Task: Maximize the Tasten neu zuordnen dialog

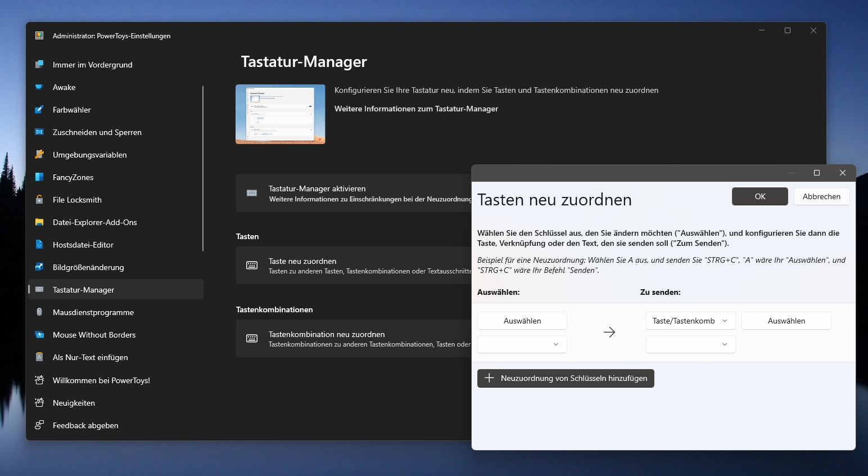Action: tap(817, 173)
